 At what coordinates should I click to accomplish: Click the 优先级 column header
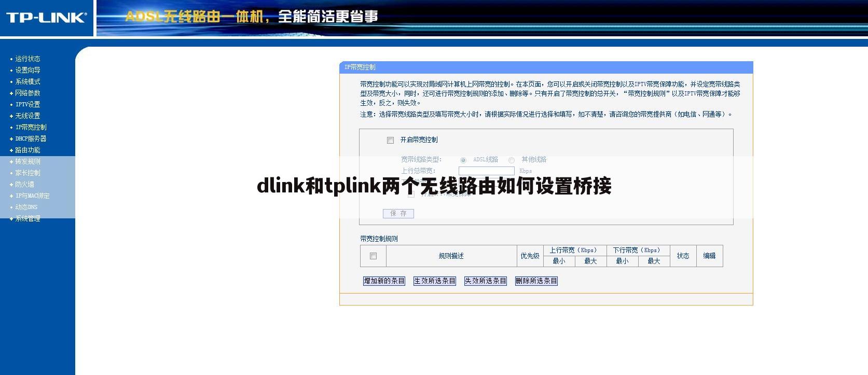[x=530, y=256]
